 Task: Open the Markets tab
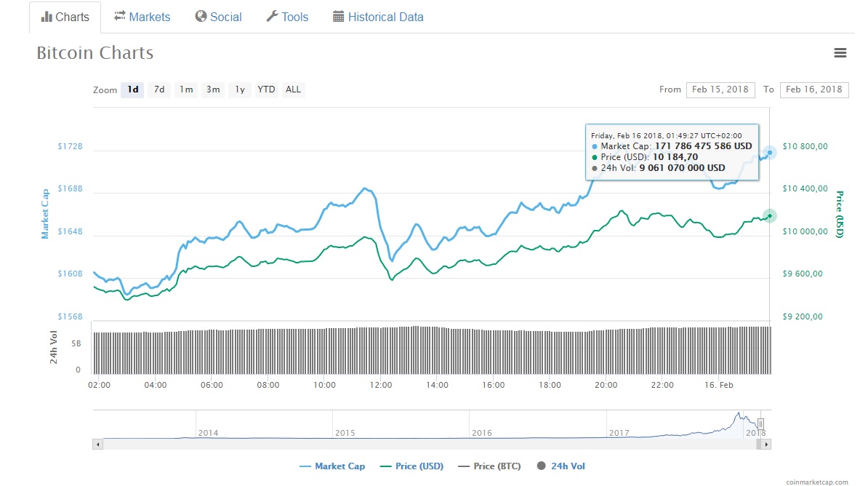coord(142,17)
